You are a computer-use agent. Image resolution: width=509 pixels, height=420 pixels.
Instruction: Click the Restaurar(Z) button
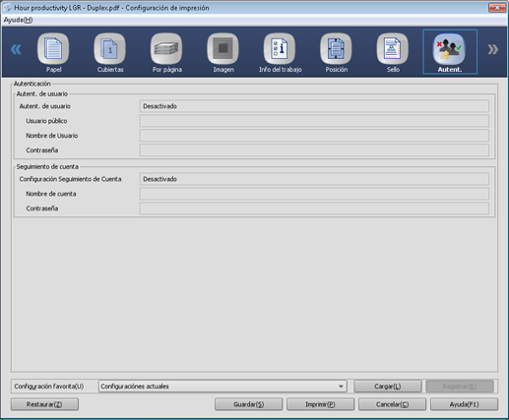point(44,404)
